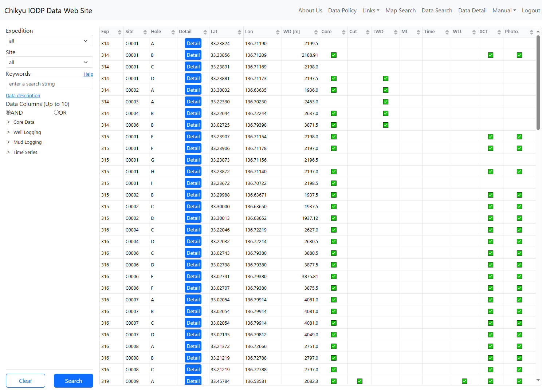Open Detail for 314 C0001 A
The image size is (542, 392).
193,43
